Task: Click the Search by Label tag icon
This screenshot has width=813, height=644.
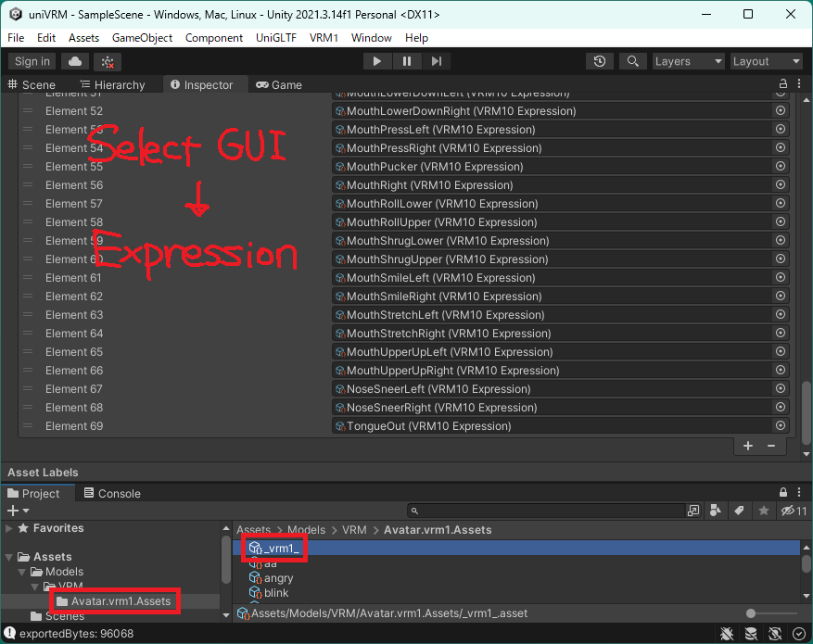Action: pyautogui.click(x=739, y=511)
